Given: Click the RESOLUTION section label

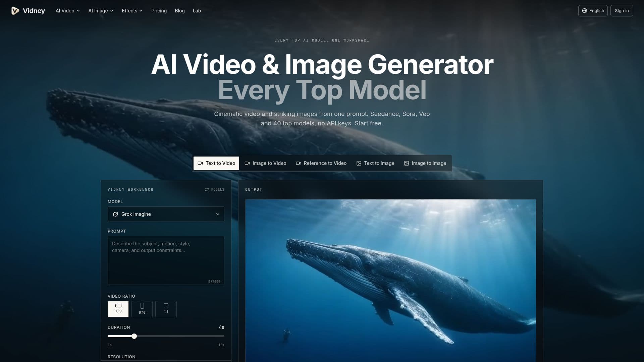Looking at the screenshot, I should pos(121,357).
